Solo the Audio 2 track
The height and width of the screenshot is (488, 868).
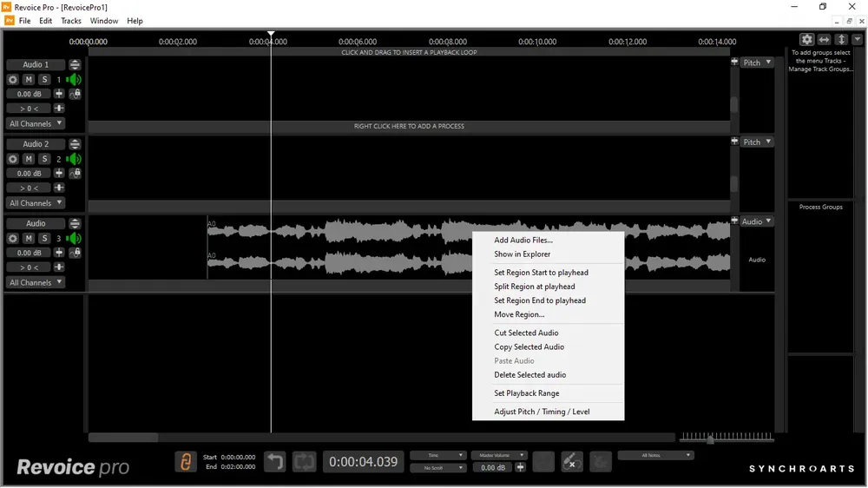pos(45,159)
